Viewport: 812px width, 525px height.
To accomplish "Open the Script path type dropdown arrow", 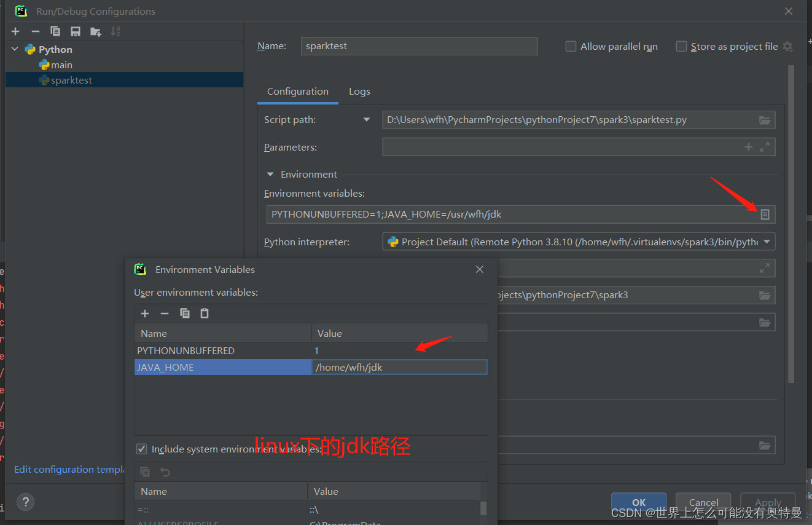I will [367, 120].
